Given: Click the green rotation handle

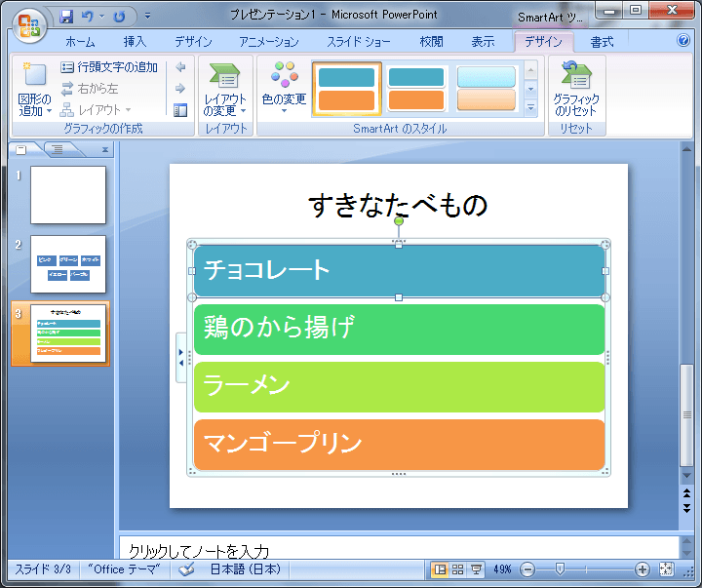Looking at the screenshot, I should (399, 220).
